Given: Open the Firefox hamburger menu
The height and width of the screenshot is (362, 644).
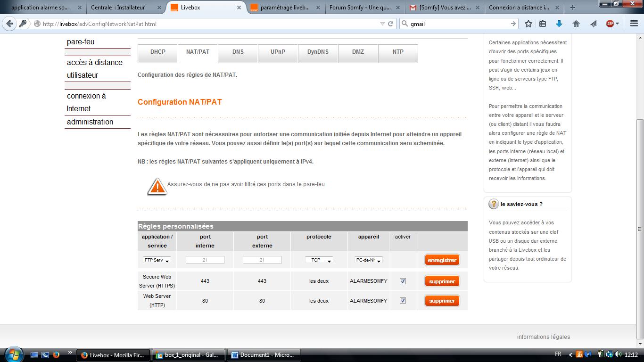Looking at the screenshot, I should click(x=634, y=24).
